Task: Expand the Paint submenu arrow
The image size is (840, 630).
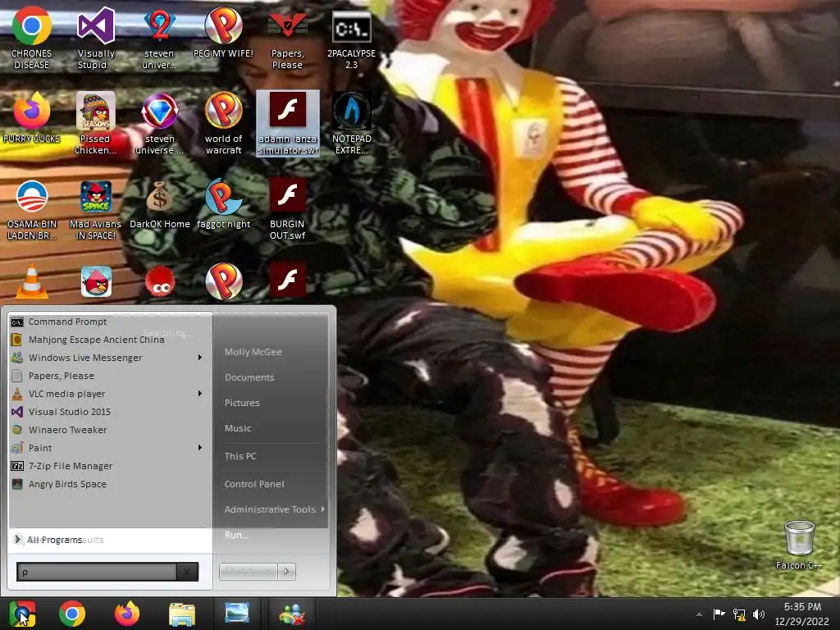Action: click(200, 448)
